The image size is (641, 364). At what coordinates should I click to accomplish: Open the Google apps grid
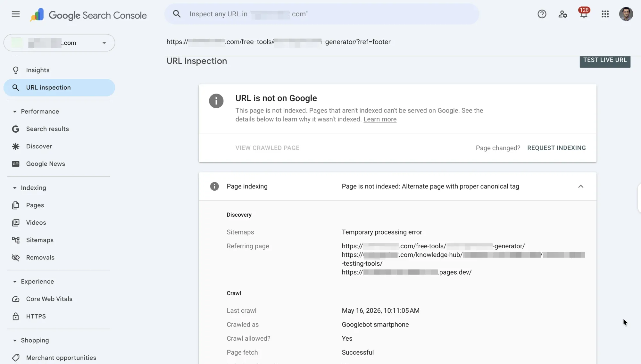(x=605, y=14)
